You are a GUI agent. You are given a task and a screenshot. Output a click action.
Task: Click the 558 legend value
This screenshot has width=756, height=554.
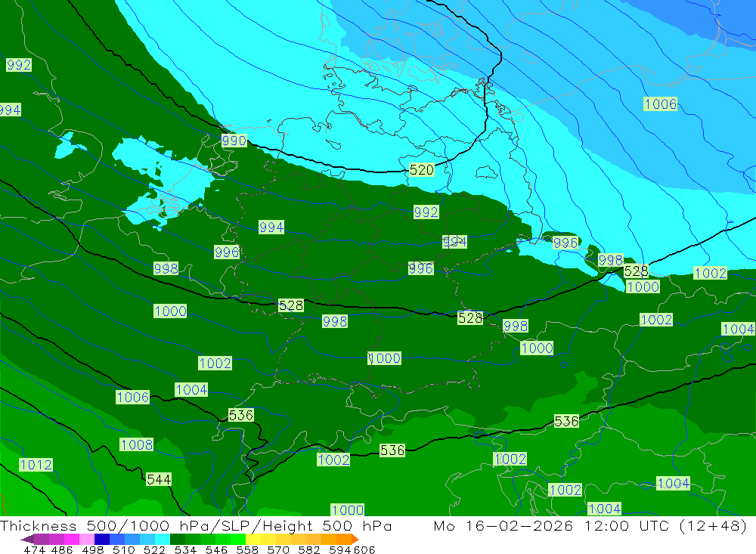coord(247,549)
